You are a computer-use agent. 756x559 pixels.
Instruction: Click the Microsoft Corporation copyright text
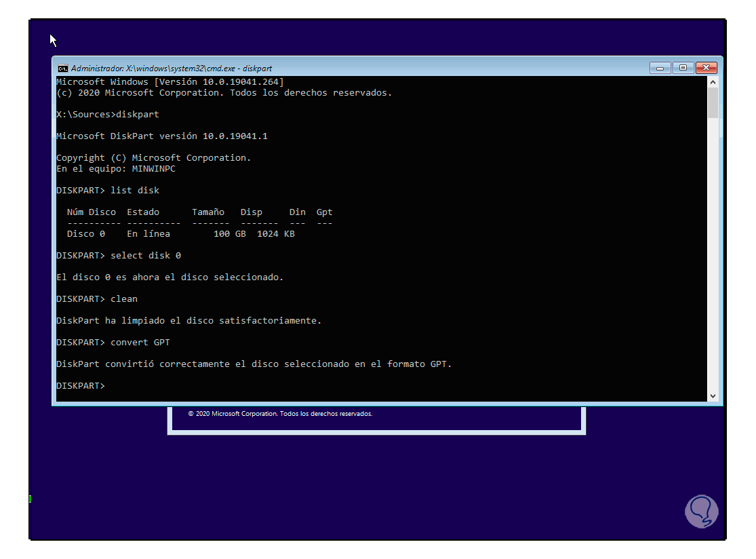click(282, 413)
